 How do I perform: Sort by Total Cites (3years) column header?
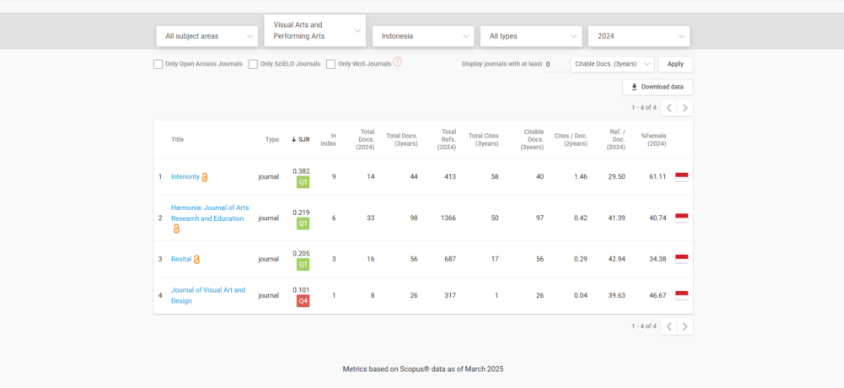[x=483, y=139]
